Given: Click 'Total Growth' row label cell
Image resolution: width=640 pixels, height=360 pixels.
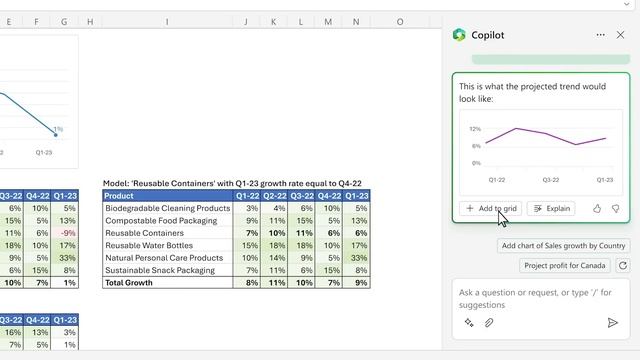Looking at the screenshot, I should tap(167, 282).
